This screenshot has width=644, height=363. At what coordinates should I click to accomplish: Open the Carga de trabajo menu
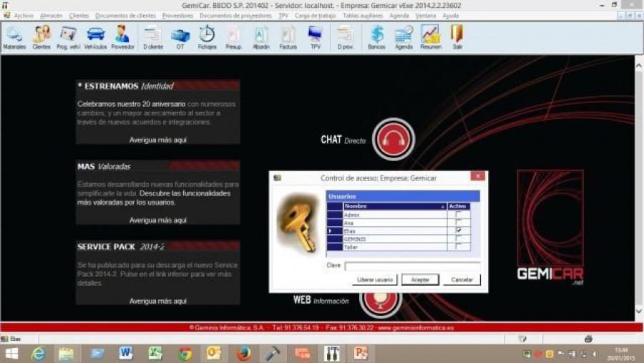(315, 16)
